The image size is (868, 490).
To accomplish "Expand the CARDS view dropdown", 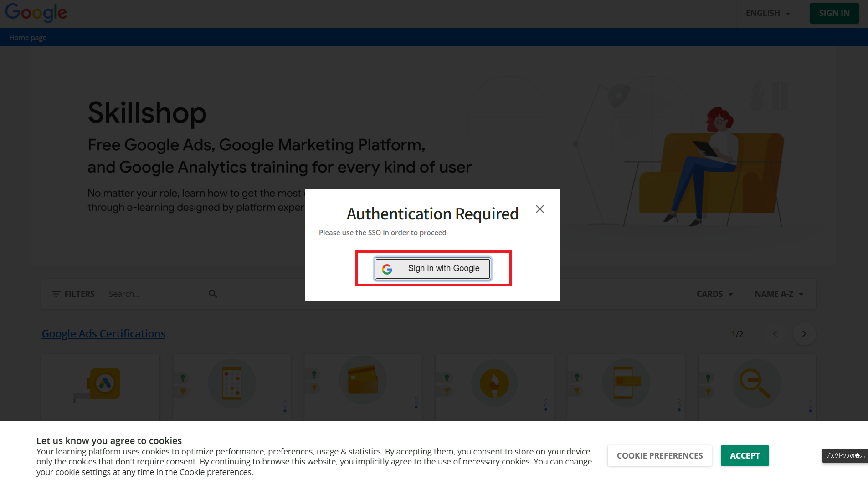I will tap(714, 294).
